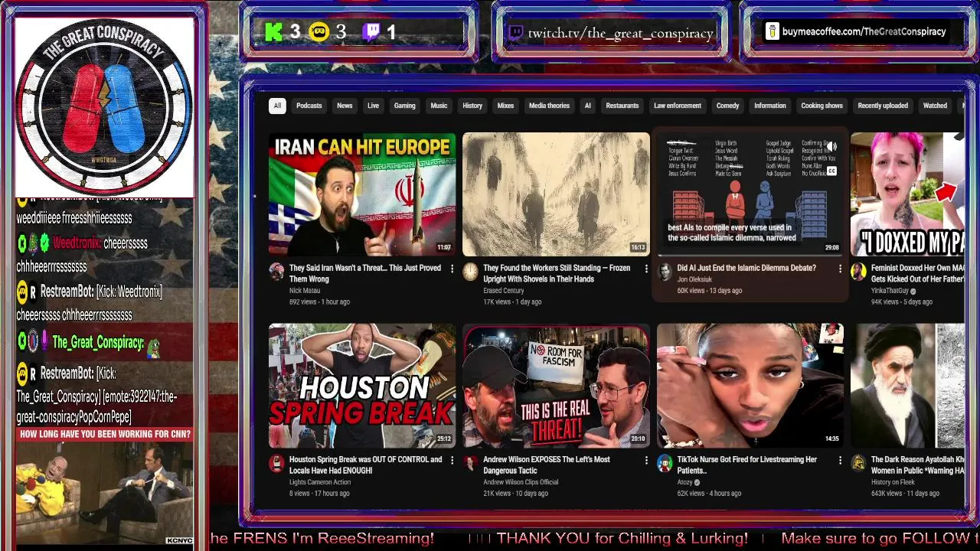Click the yellow robot-face viewer count icon
980x551 pixels.
[x=319, y=32]
